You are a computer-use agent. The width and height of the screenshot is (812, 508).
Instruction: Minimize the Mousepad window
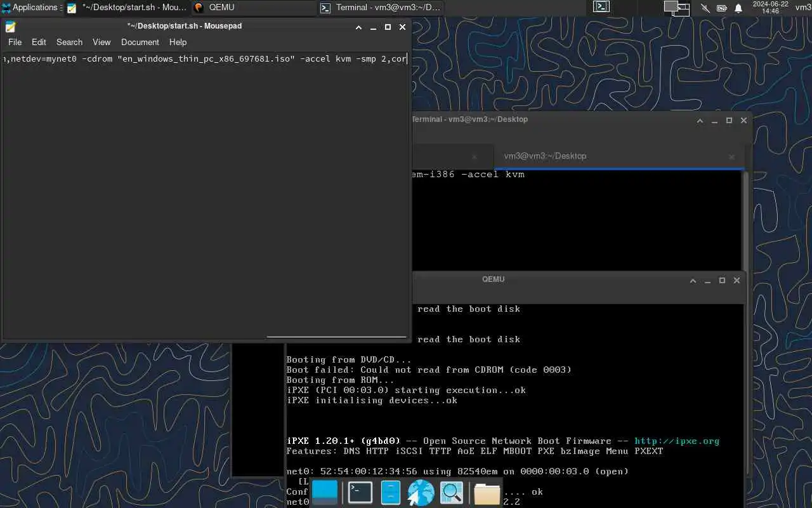click(373, 27)
